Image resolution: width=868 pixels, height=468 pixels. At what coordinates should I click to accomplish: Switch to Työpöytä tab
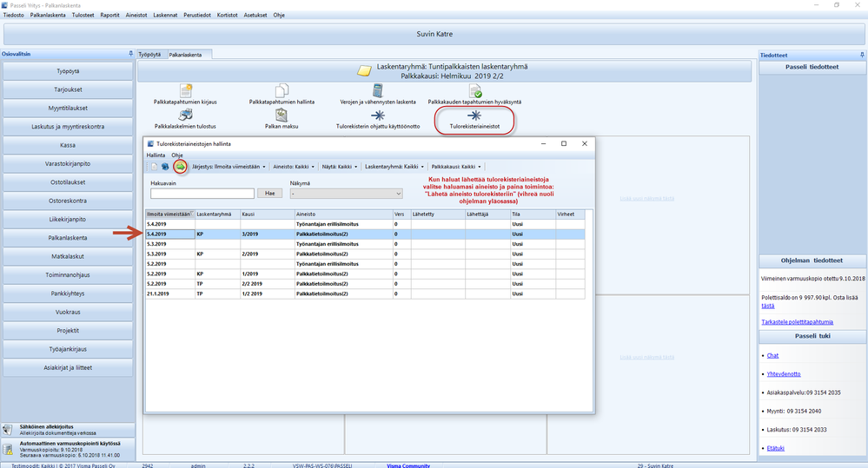click(149, 54)
